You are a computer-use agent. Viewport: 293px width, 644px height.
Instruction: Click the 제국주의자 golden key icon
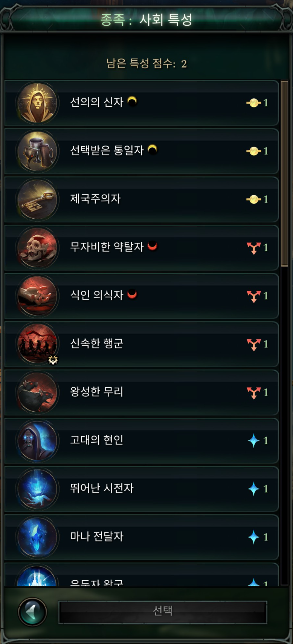tap(37, 199)
